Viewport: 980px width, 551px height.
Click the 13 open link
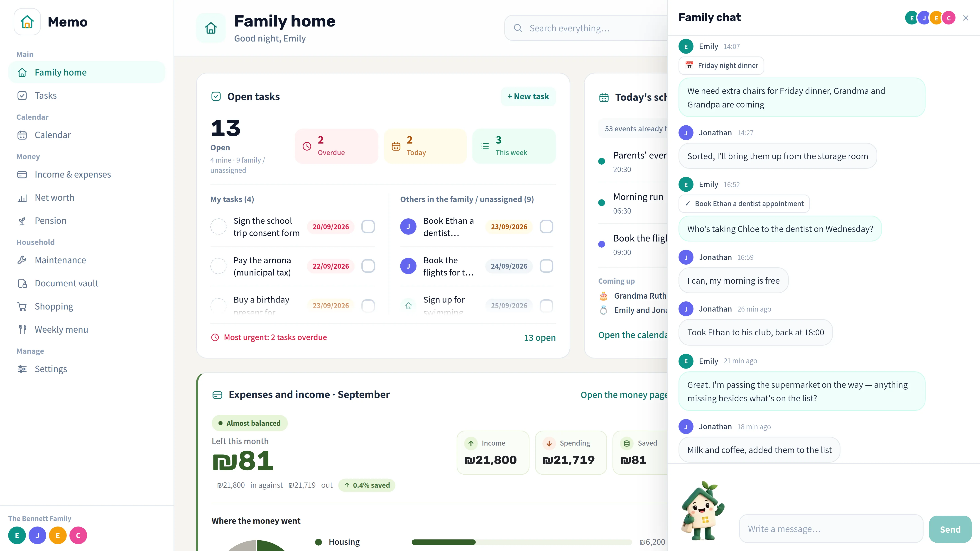[x=539, y=338]
